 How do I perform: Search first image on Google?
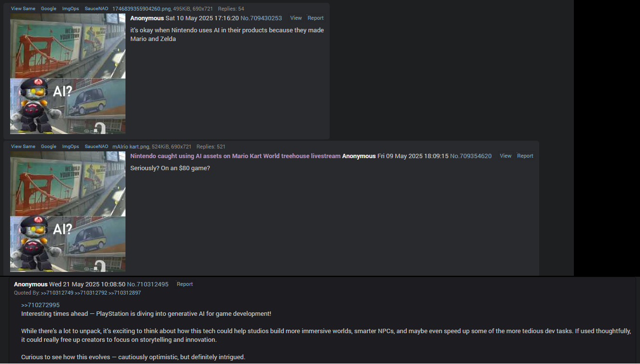tap(48, 9)
